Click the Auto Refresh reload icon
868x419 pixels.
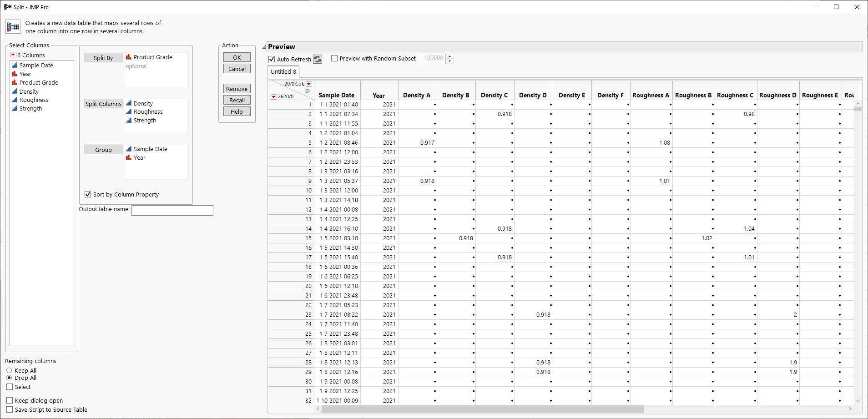(x=318, y=59)
